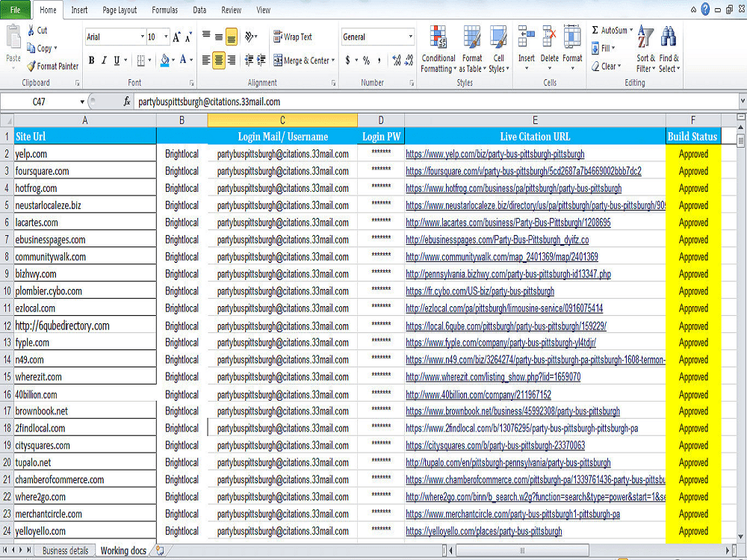This screenshot has height=560, width=747.
Task: Toggle Bottom Align vertical alignment
Action: point(232,37)
